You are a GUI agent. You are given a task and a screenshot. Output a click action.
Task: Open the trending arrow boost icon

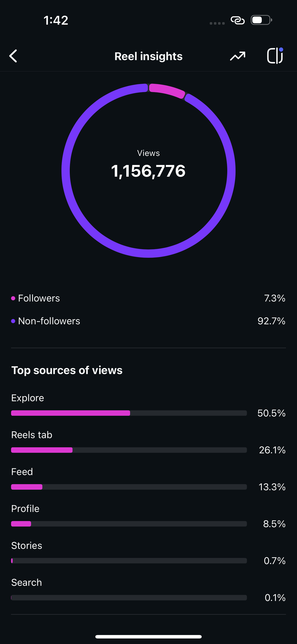(x=238, y=56)
